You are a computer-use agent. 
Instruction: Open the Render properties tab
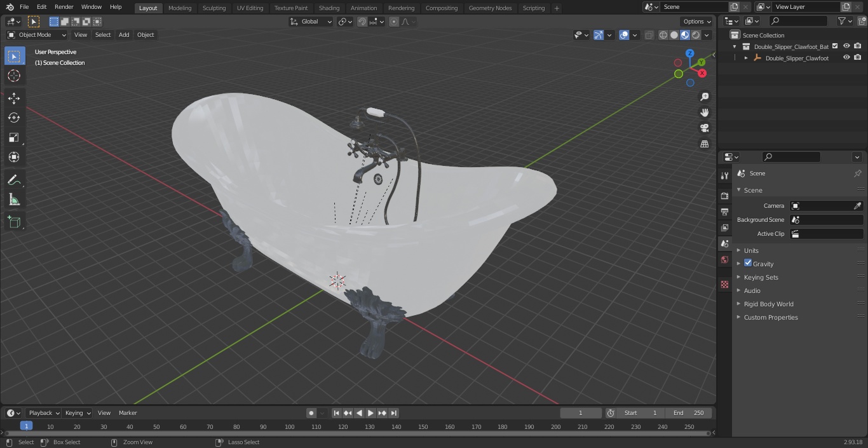tap(724, 196)
